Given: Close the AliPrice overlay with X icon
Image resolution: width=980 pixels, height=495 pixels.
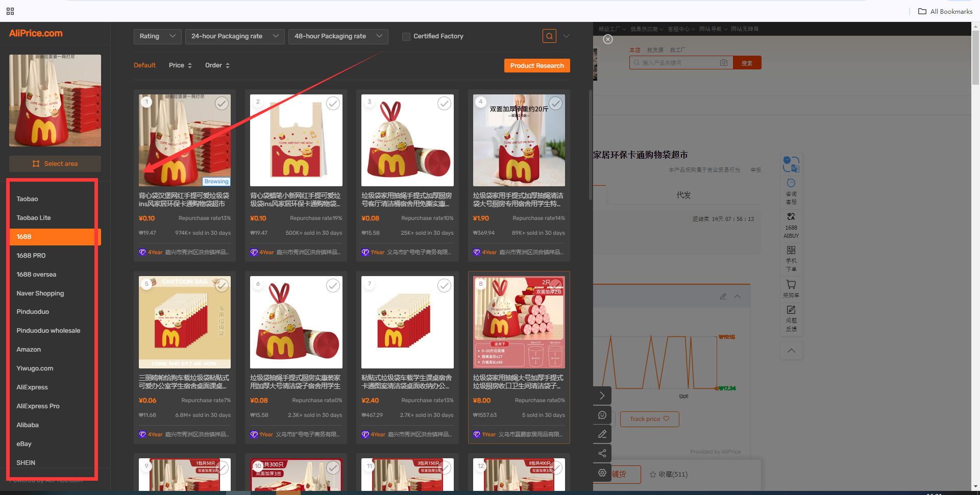Looking at the screenshot, I should point(608,39).
